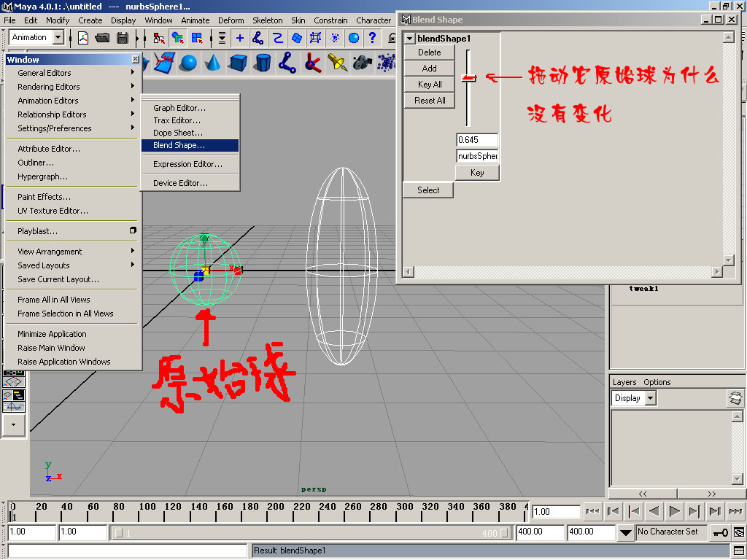
Task: Select by hierarchy mode icon
Action: (x=158, y=38)
